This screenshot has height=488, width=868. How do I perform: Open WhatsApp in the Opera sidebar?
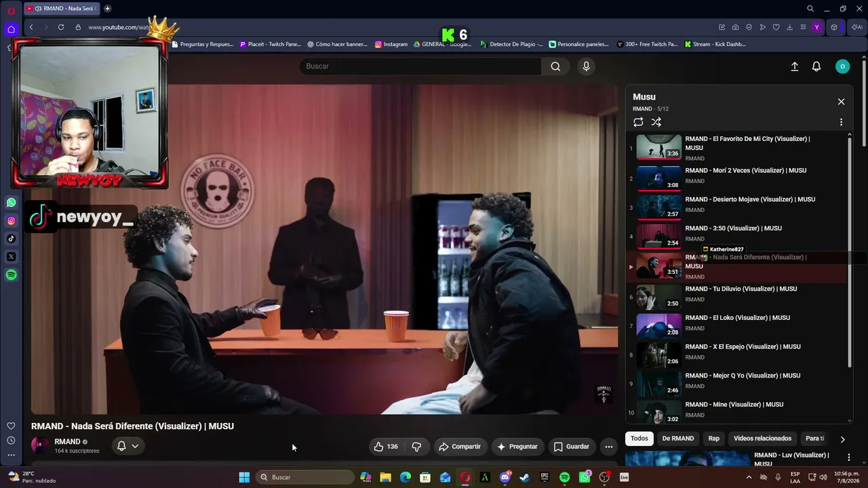[12, 203]
